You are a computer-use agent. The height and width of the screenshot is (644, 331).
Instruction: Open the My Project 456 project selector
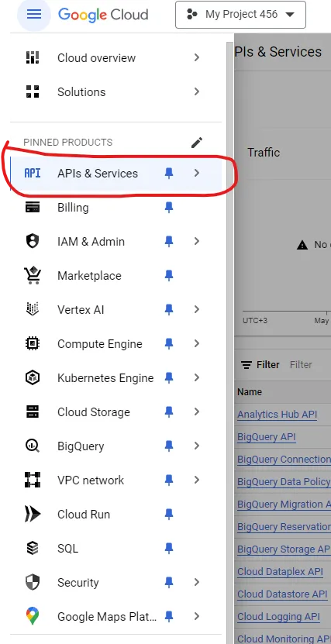tap(240, 15)
